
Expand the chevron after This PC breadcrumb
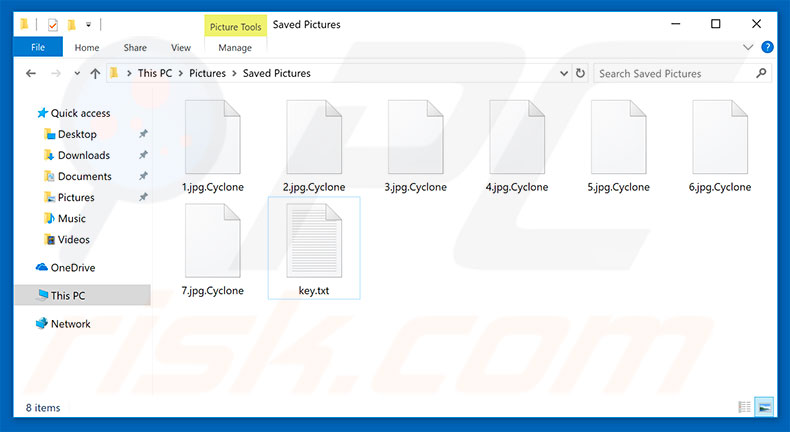[181, 74]
